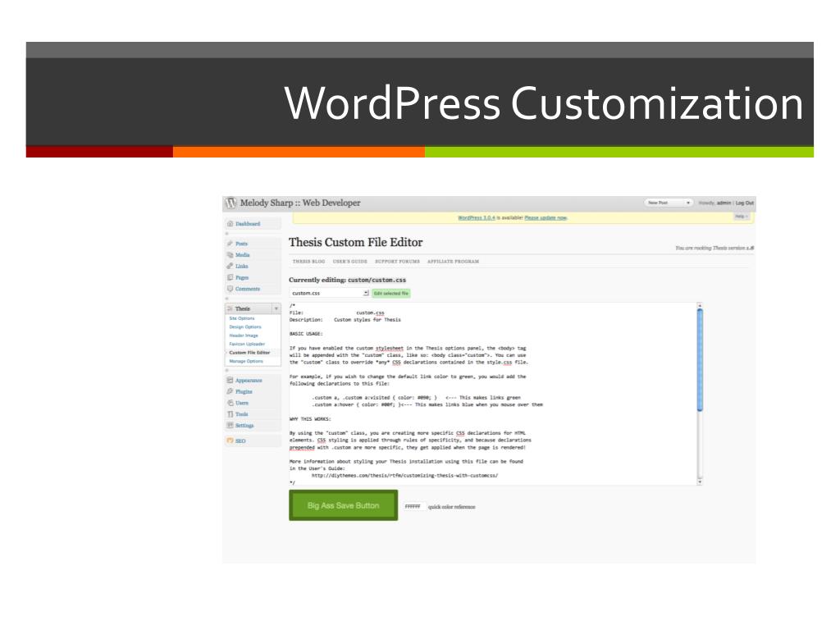Click inside the custom.css code text area
This screenshot has height=630, width=840.
pyautogui.click(x=492, y=394)
